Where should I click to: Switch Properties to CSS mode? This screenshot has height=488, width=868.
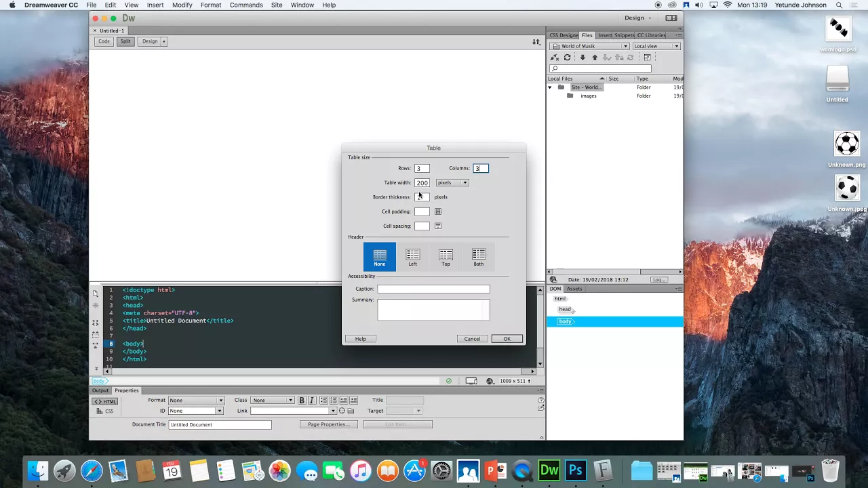tap(105, 411)
